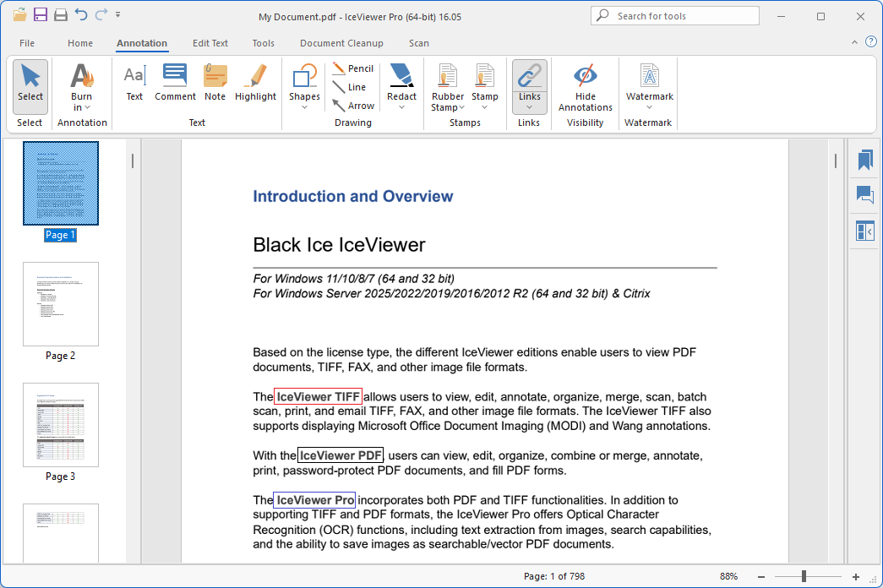Click the Stamp tool

coord(485,82)
